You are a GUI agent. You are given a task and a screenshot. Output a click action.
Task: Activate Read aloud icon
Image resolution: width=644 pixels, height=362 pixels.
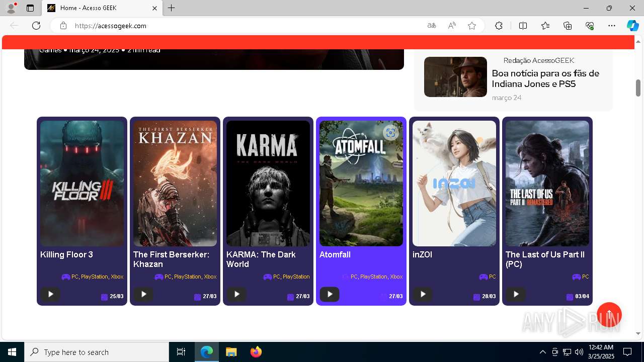point(452,26)
